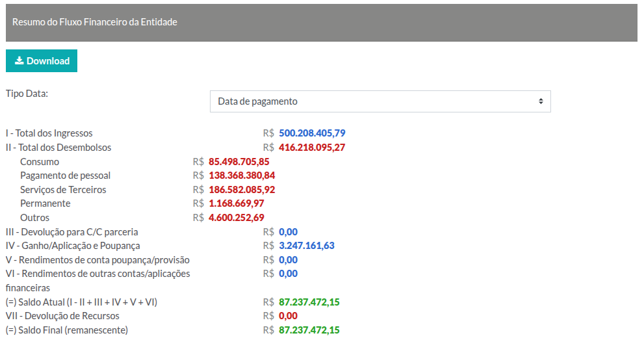This screenshot has height=340, width=644.
Task: Select the Total dos Desembolsos value 416.218.095,27
Action: 312,148
